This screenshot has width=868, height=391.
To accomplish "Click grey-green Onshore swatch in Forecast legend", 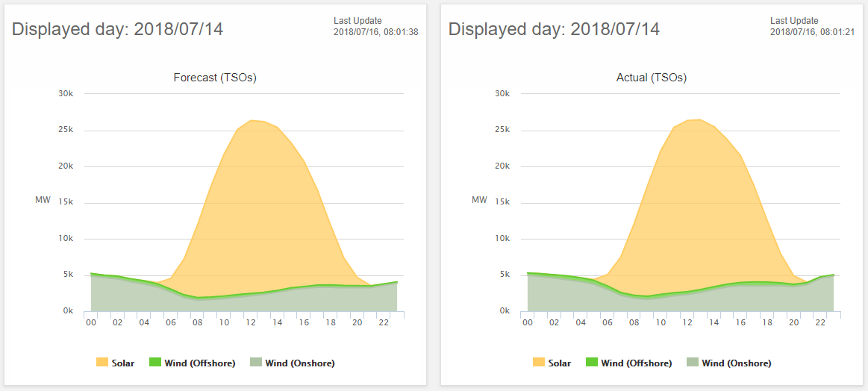I will [255, 363].
